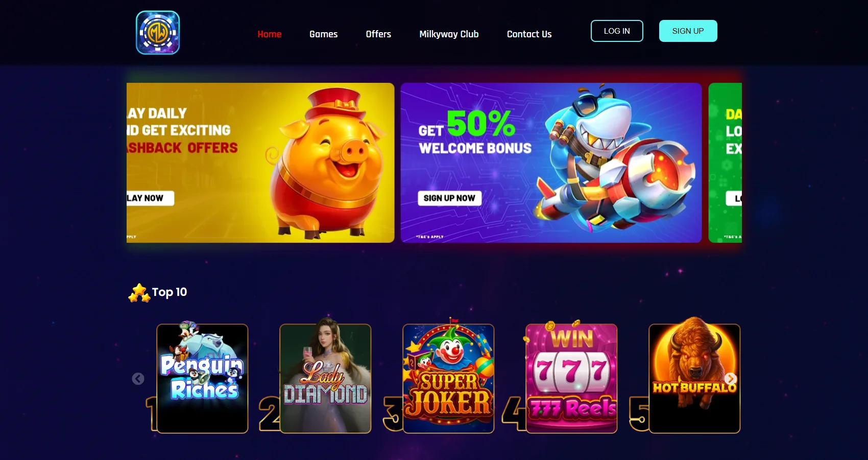Launch the 777 Reels game
The image size is (868, 460).
coord(571,378)
